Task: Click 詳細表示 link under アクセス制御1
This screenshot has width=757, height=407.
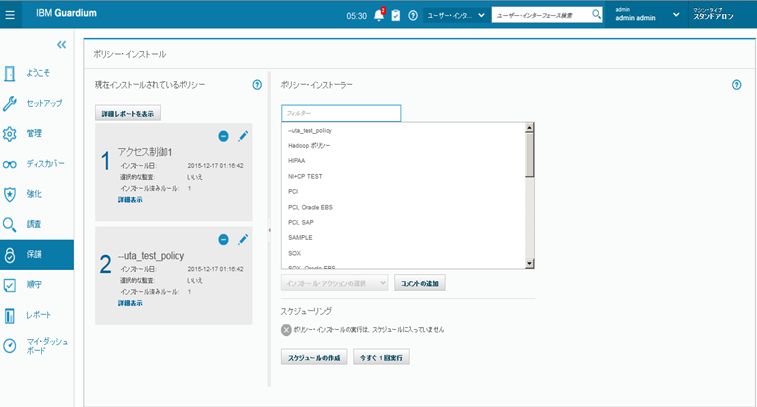Action: (x=130, y=200)
